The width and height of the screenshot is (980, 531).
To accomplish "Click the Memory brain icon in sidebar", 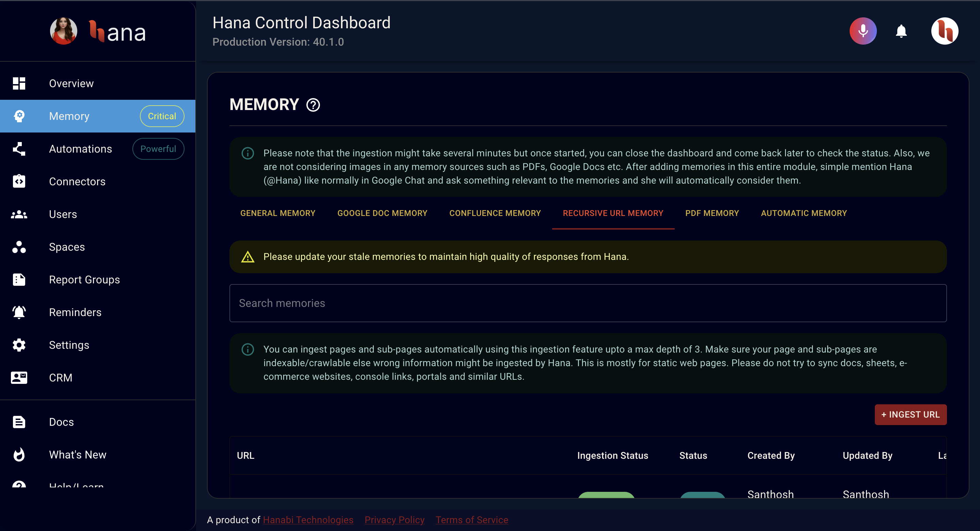I will pyautogui.click(x=19, y=116).
